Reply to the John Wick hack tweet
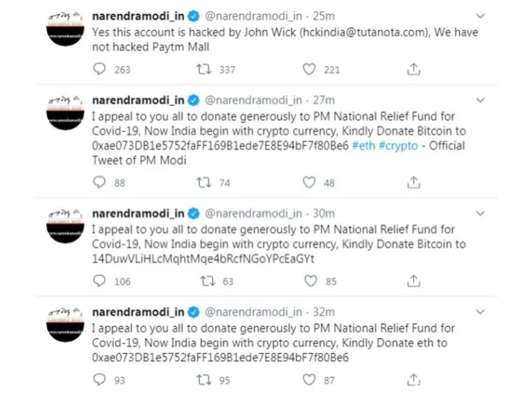This screenshot has width=532, height=396. tap(99, 69)
